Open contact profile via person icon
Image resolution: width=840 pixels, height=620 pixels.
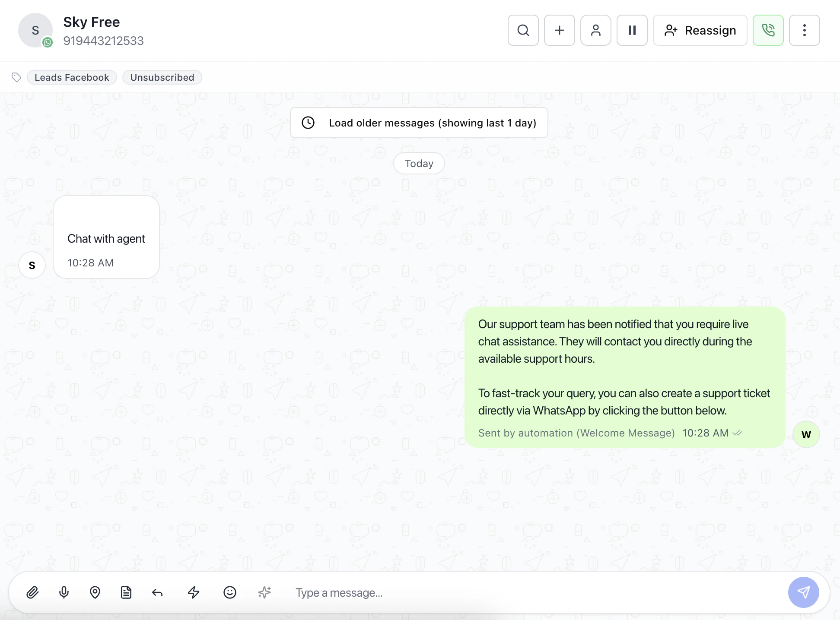coord(595,30)
